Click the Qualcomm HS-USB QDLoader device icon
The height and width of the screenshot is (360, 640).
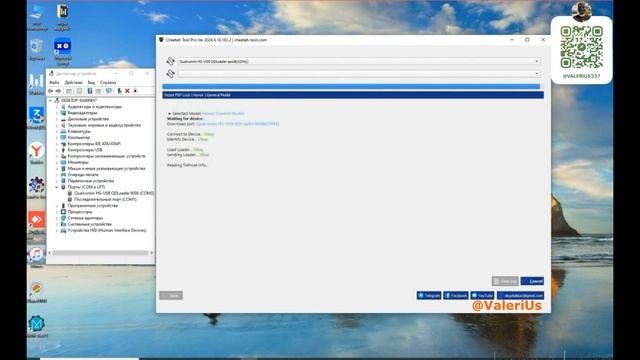70,193
